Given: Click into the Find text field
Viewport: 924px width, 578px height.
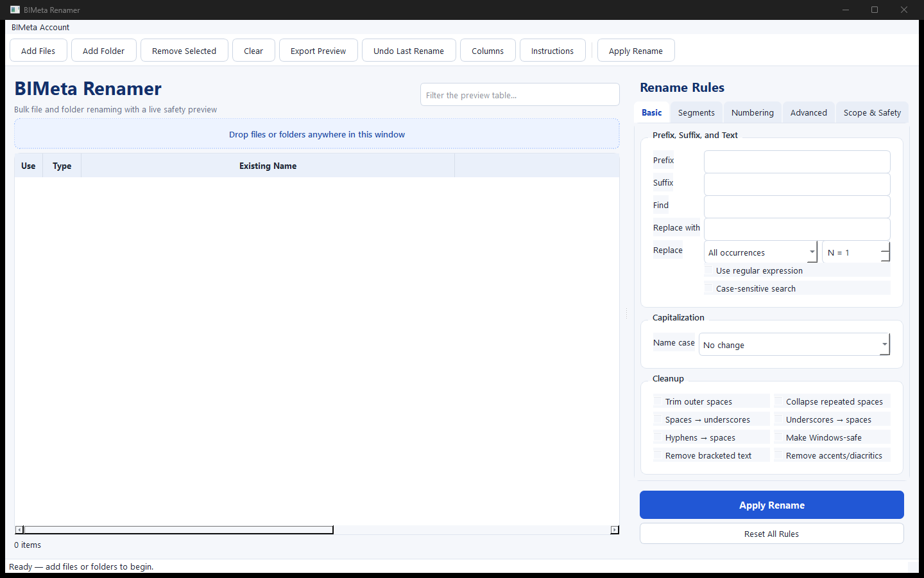Looking at the screenshot, I should (x=797, y=206).
